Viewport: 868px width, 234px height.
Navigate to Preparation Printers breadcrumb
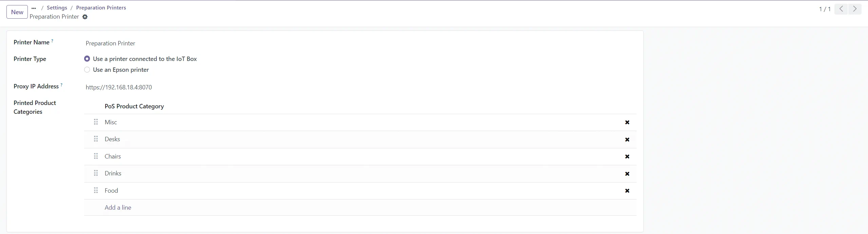tap(101, 8)
